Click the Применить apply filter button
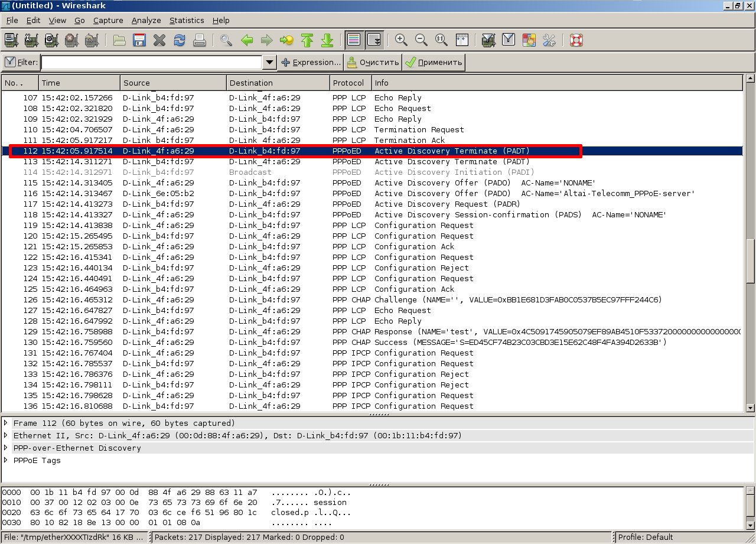 (434, 62)
